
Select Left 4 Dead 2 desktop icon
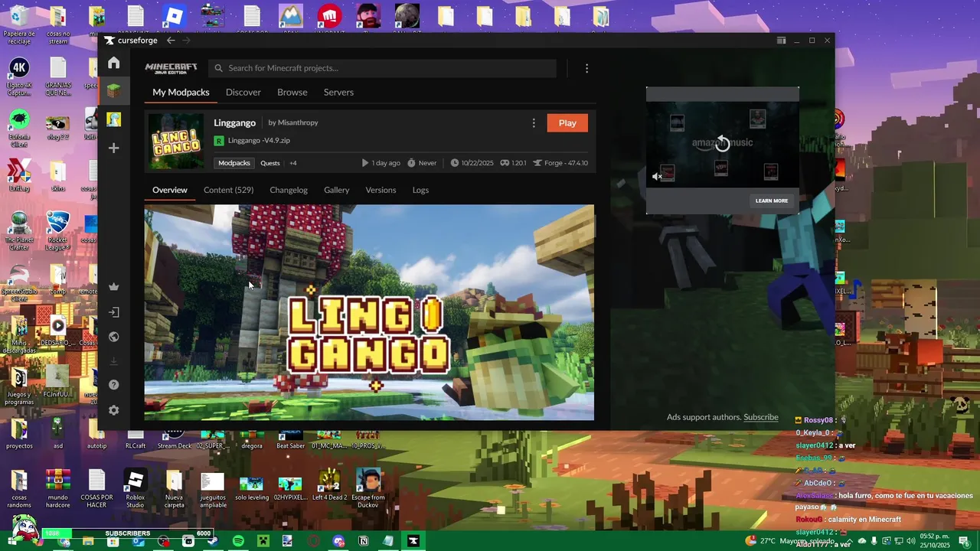click(x=329, y=484)
